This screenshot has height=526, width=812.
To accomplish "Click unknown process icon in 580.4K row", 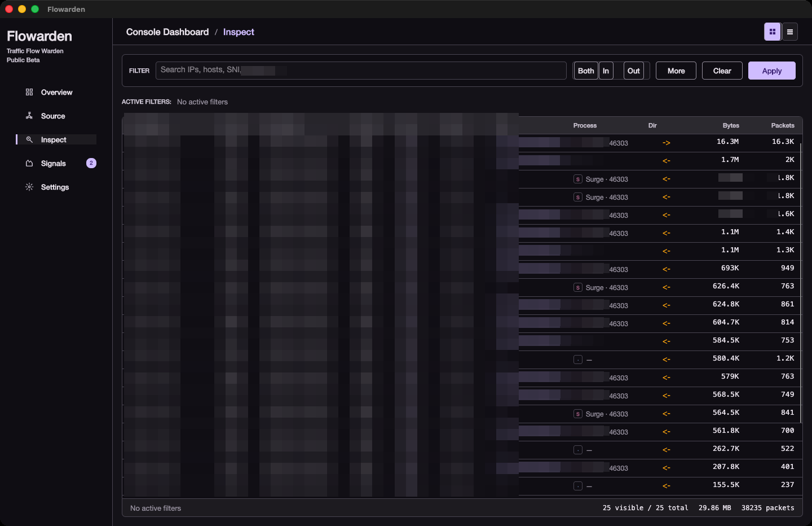I will [x=578, y=360].
